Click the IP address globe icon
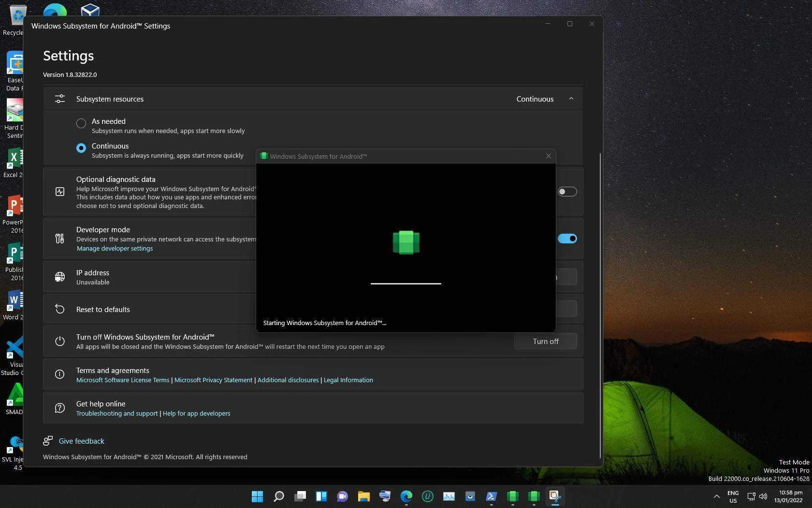This screenshot has width=812, height=508. coord(59,277)
